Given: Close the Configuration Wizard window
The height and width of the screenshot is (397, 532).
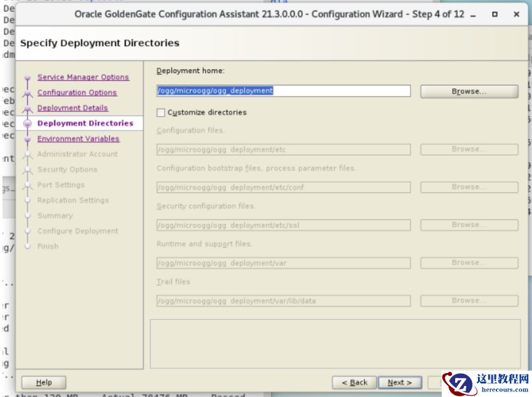Looking at the screenshot, I should tap(517, 14).
